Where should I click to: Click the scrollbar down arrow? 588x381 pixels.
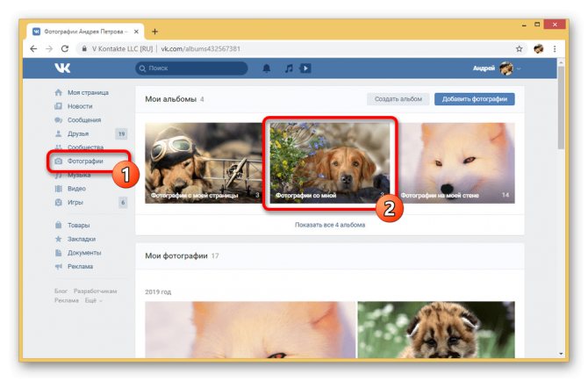tap(561, 353)
